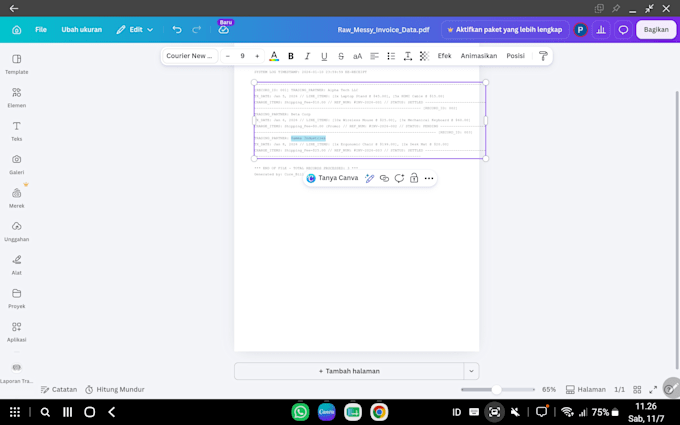Open the Unggahan uploads panel
Viewport: 680px width, 425px height.
click(x=16, y=231)
